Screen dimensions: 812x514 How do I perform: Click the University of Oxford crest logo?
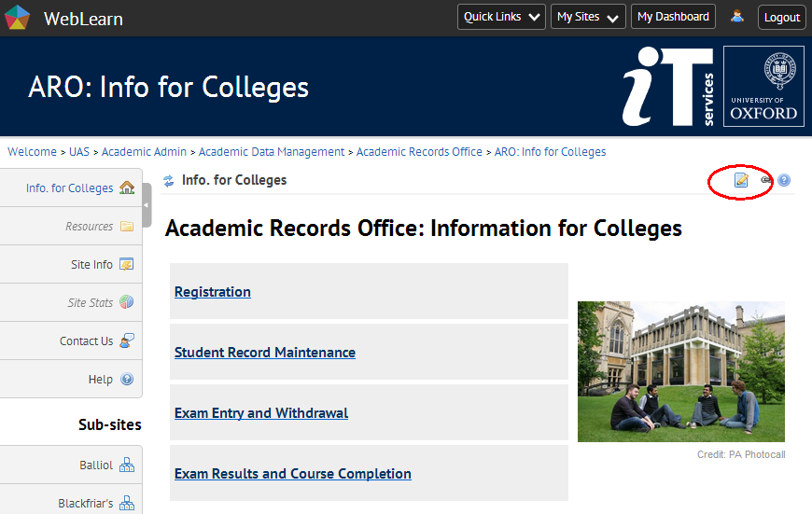point(763,87)
